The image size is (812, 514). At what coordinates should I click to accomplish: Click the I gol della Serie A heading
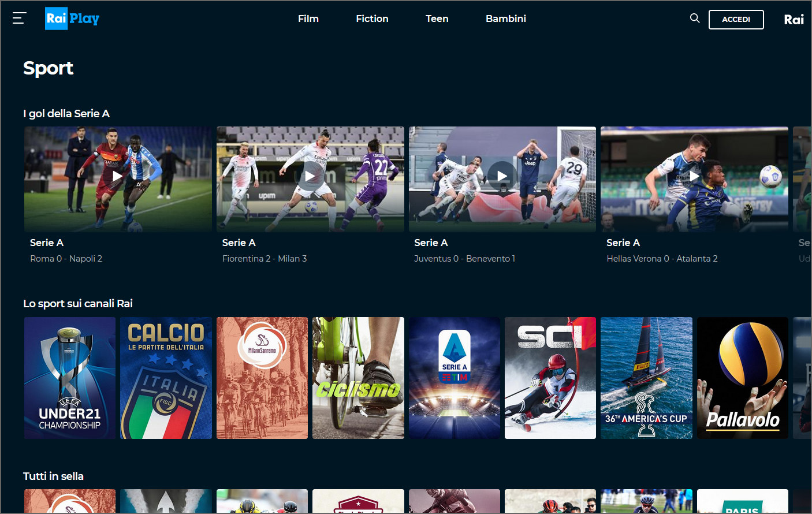pyautogui.click(x=66, y=114)
